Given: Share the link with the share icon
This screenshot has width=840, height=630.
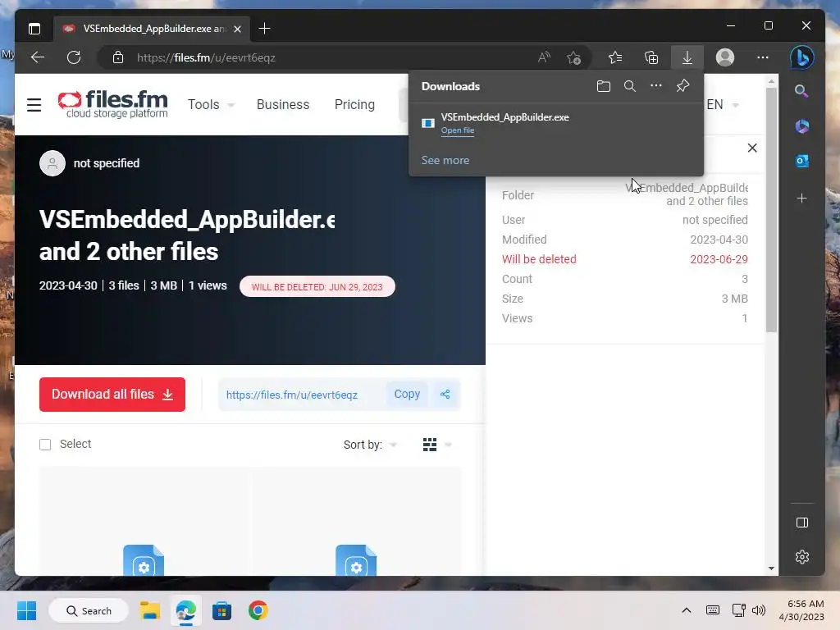Looking at the screenshot, I should (445, 395).
